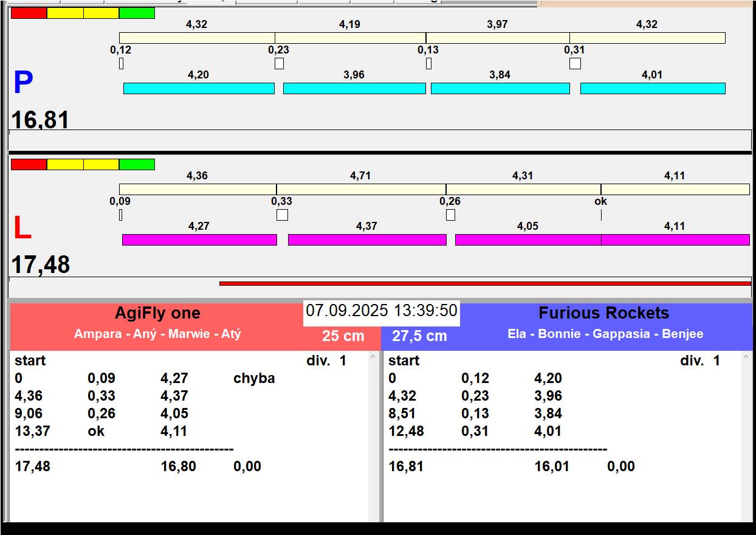The image size is (756, 535).
Task: Click the large total time 16,81 beside lane P
Action: [x=40, y=120]
